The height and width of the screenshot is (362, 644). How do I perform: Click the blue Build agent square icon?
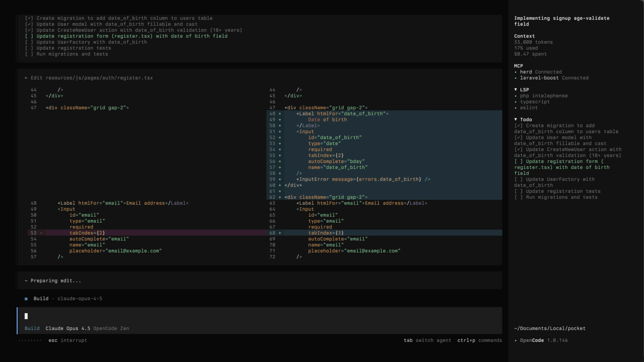(x=26, y=299)
